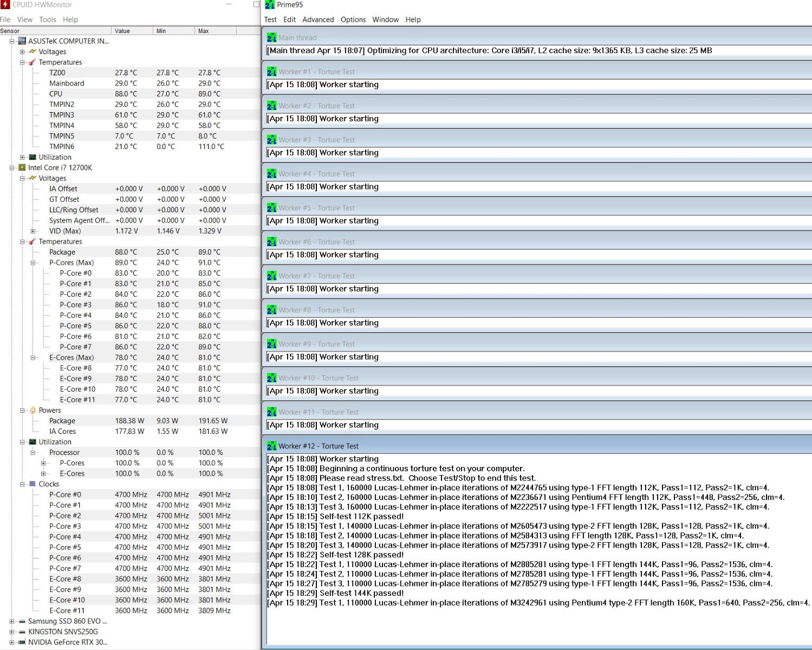Click the Worker #1 Torture Test window icon
812x650 pixels.
(271, 71)
